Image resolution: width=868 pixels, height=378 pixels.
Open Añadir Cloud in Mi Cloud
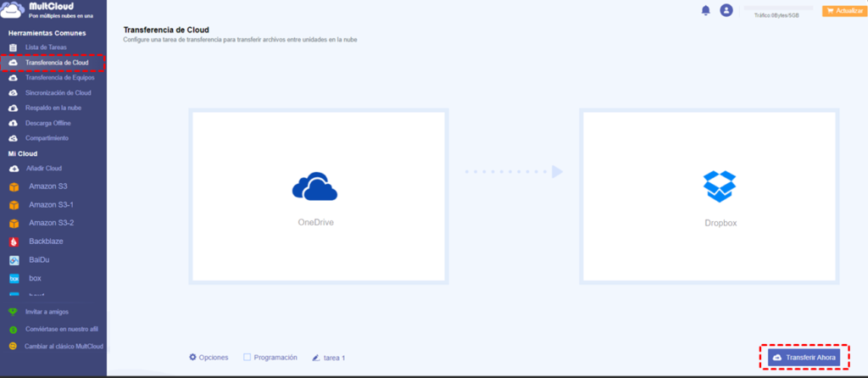[x=44, y=169]
